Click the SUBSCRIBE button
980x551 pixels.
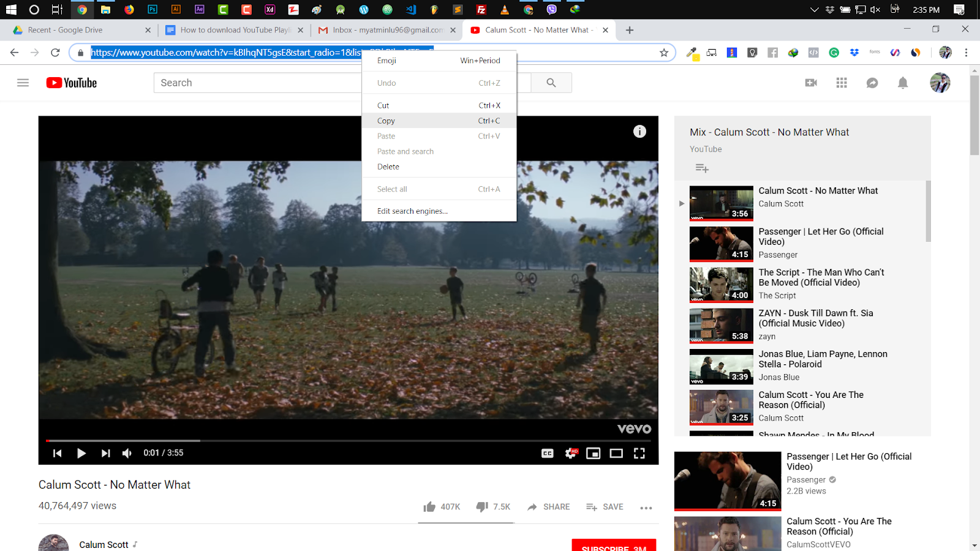pyautogui.click(x=614, y=545)
